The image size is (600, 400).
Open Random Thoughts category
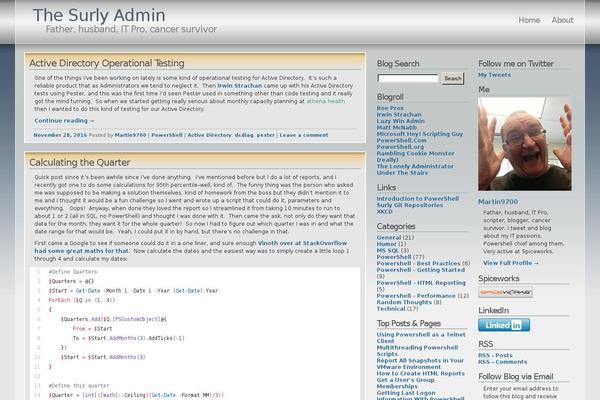[x=404, y=302]
